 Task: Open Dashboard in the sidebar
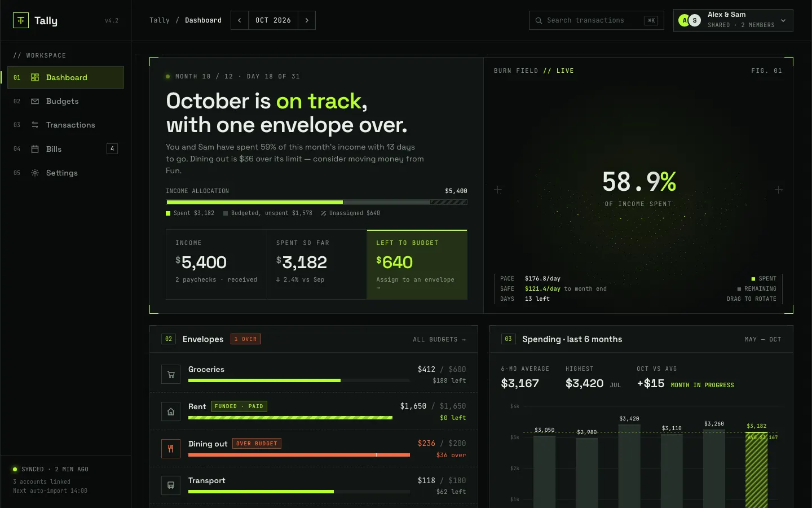66,77
